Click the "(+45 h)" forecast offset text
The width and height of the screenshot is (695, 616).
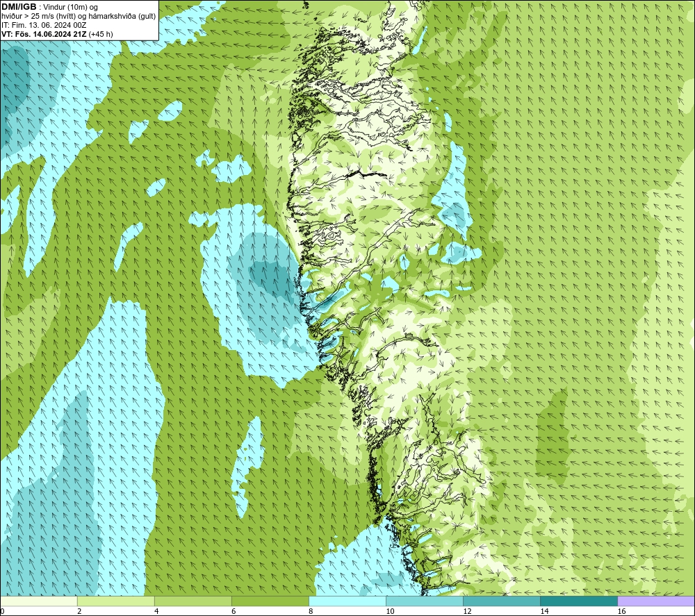101,34
